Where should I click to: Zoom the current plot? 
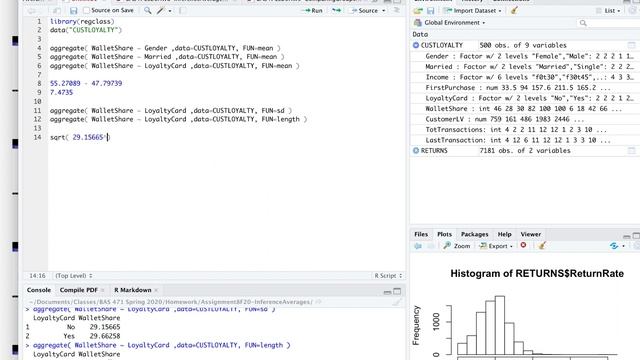click(x=457, y=246)
